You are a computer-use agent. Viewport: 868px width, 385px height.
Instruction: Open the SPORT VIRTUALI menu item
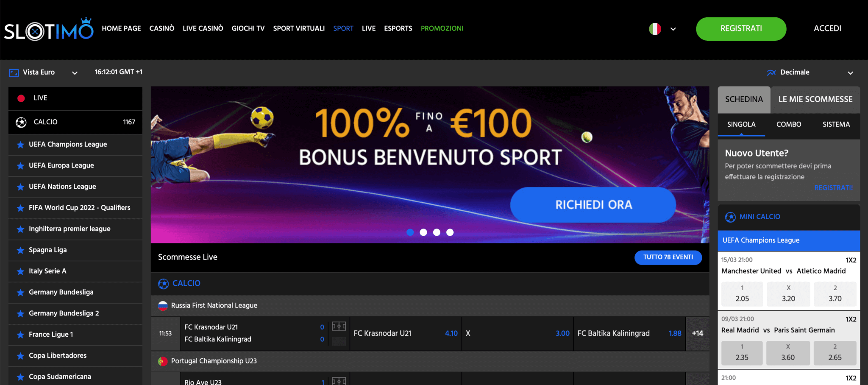coord(299,28)
